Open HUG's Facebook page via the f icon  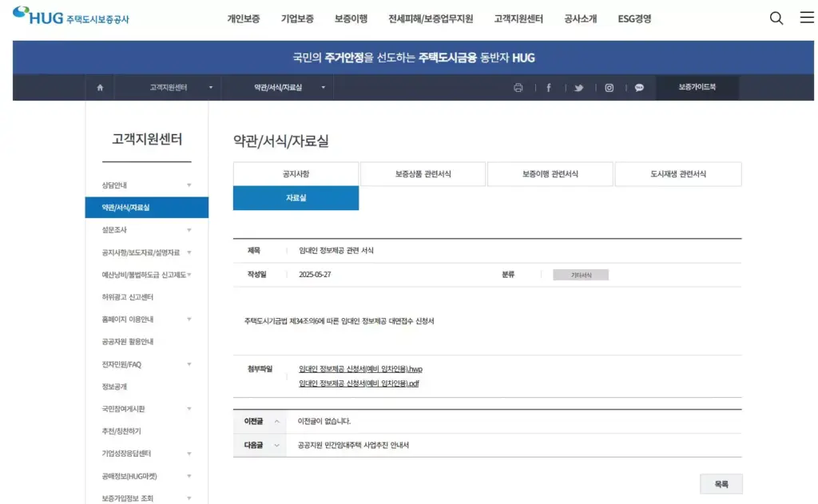click(x=548, y=88)
